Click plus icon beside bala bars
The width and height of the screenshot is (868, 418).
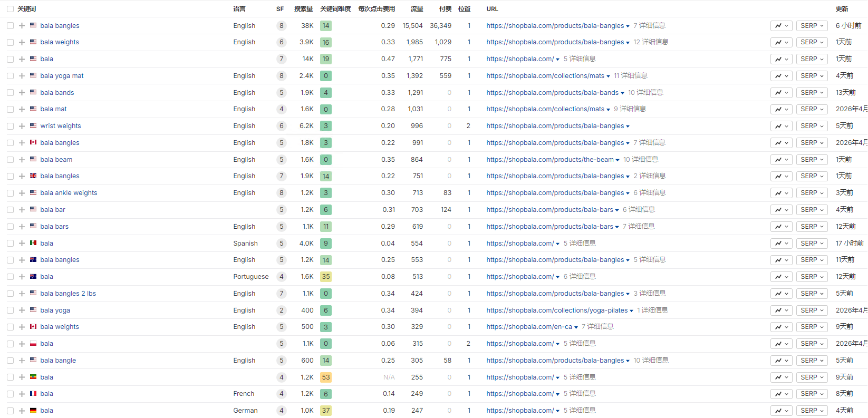[22, 227]
